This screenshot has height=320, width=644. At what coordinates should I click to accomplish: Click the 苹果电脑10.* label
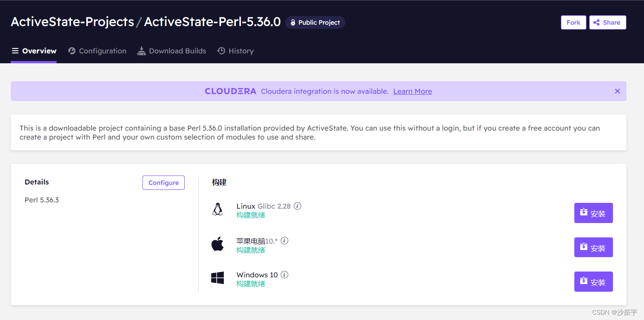pos(257,241)
